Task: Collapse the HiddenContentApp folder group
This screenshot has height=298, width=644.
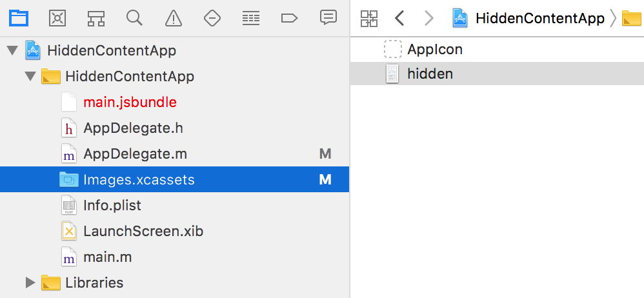Action: click(30, 76)
